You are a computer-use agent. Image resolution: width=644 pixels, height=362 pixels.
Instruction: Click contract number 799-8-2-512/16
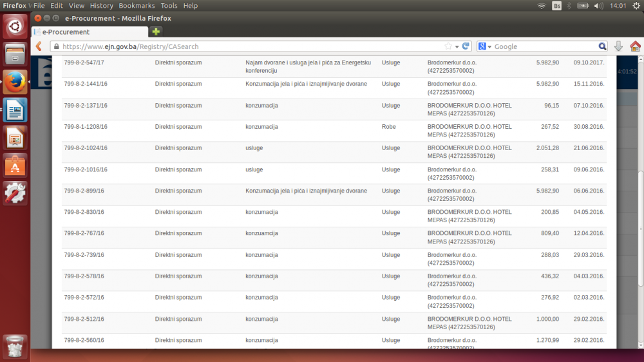click(84, 319)
